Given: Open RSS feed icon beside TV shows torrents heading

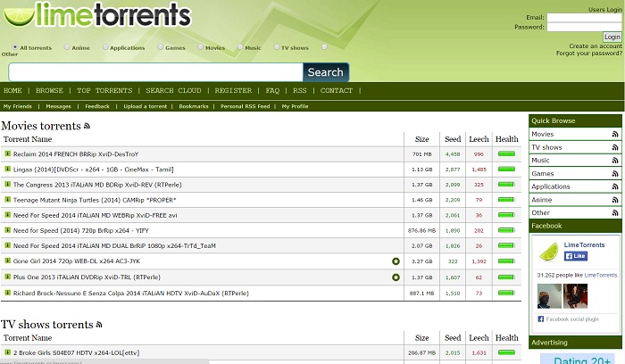Looking at the screenshot, I should [99, 325].
